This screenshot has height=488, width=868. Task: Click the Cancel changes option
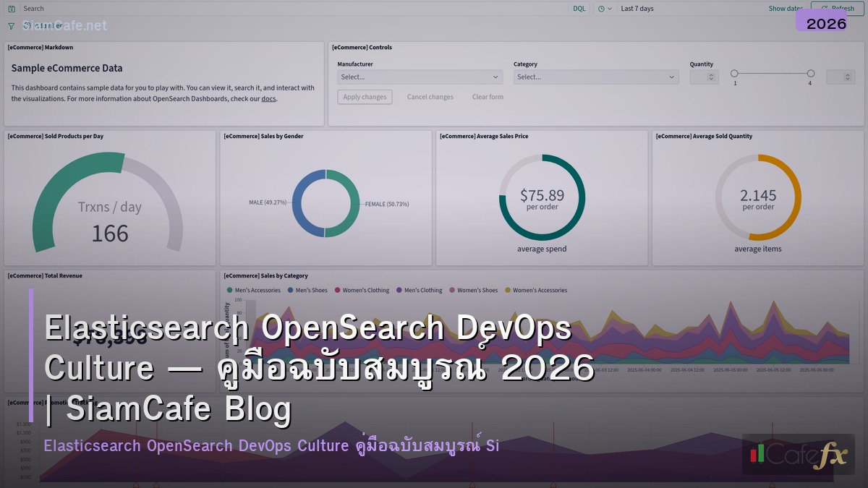point(430,96)
